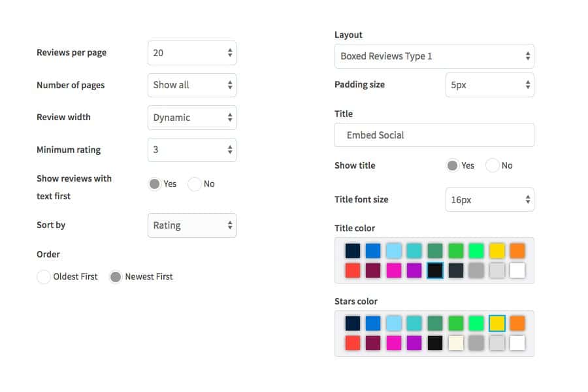
Task: Pick the magenta Stars color swatch
Action: click(394, 343)
